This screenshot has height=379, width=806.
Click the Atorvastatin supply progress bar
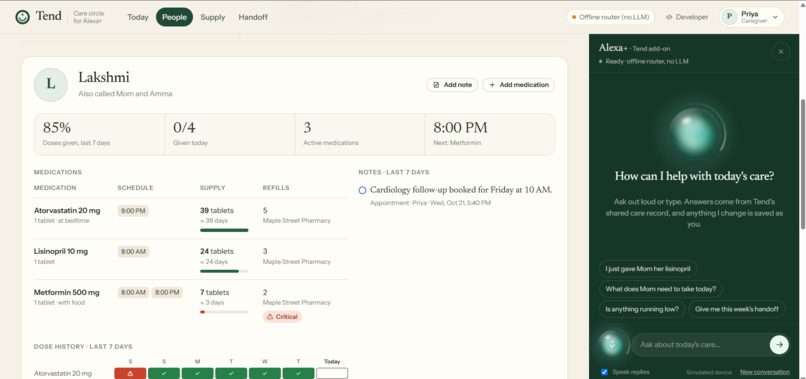coord(224,230)
